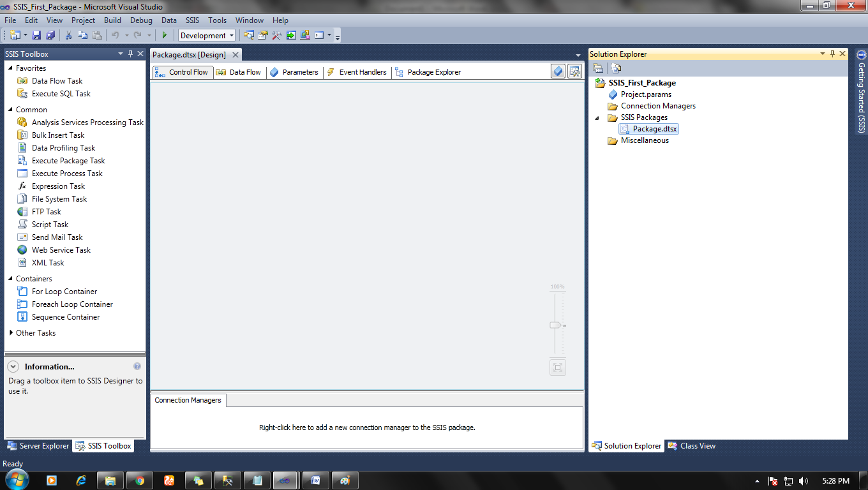Click the New Project toolbar icon
The image size is (868, 490).
click(x=15, y=35)
